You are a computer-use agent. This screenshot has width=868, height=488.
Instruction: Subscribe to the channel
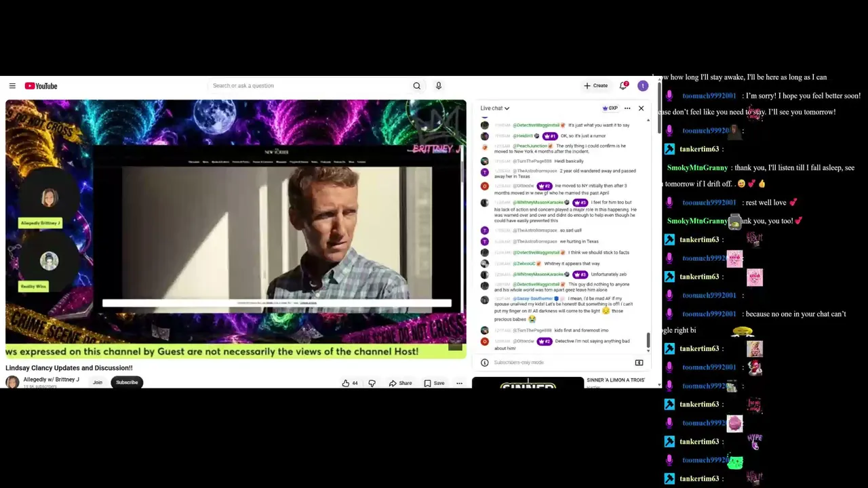127,383
